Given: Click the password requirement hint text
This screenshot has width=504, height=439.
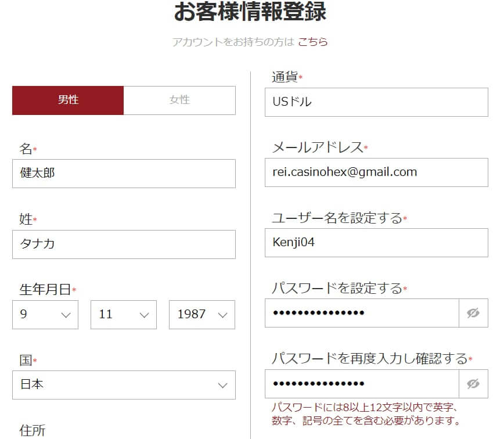Looking at the screenshot, I should pyautogui.click(x=366, y=414).
